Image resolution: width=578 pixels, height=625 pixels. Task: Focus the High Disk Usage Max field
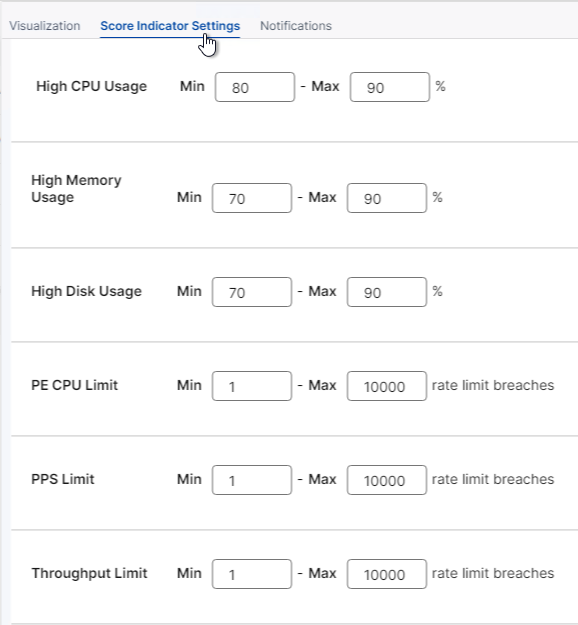(387, 292)
